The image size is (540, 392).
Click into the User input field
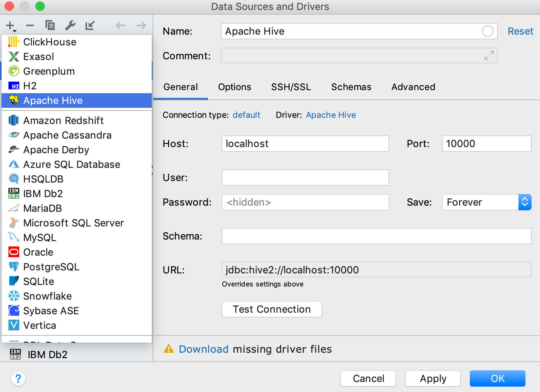[x=305, y=178]
